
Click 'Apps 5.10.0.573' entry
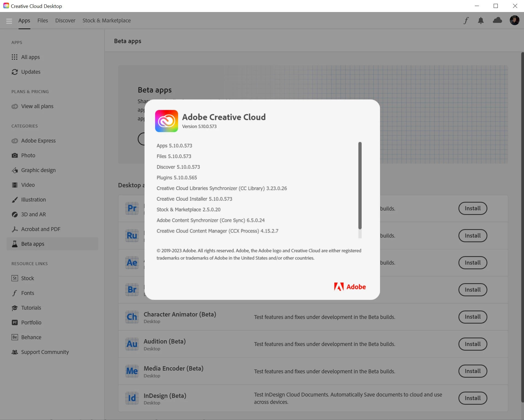coord(174,146)
